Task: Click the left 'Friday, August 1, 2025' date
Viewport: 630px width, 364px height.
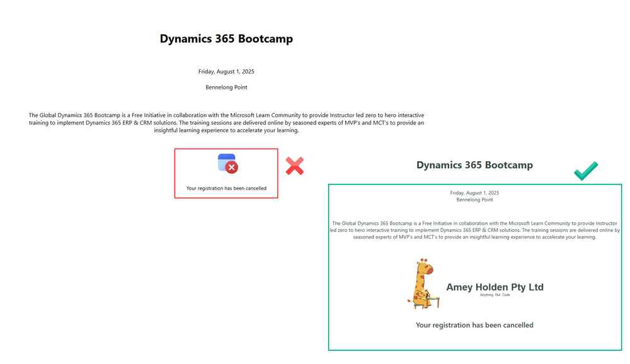Action: [x=226, y=72]
